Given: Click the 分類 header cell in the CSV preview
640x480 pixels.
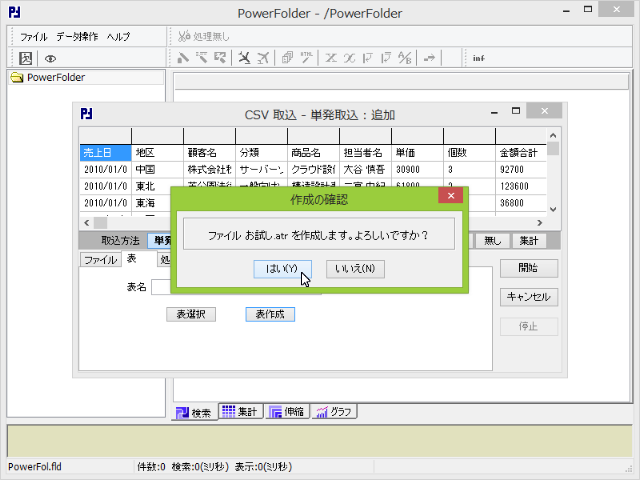Looking at the screenshot, I should click(261, 153).
